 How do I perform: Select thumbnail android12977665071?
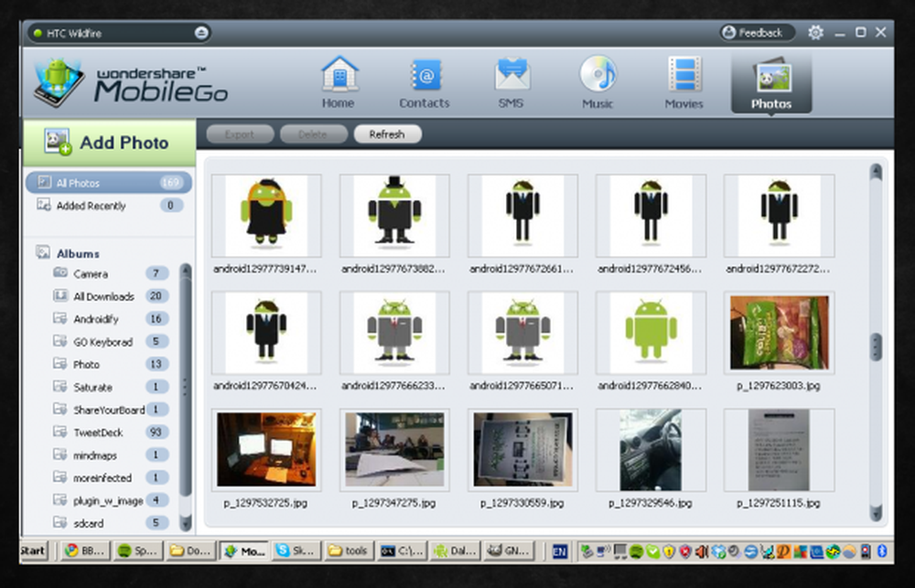522,333
